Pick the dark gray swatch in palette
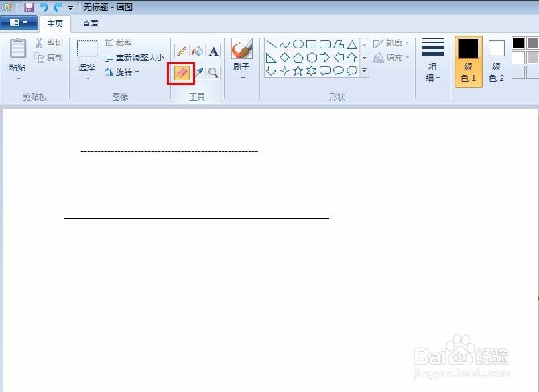This screenshot has width=539, height=392. click(x=532, y=43)
